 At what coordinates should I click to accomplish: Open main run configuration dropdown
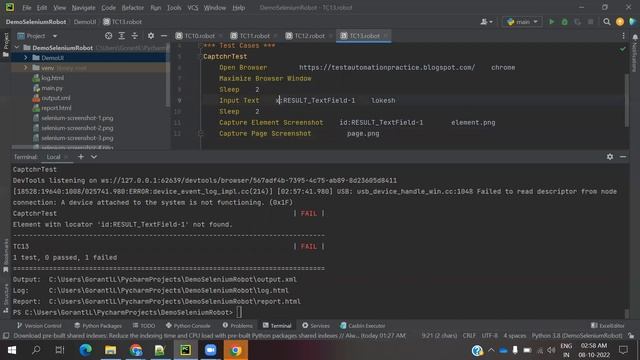522,22
